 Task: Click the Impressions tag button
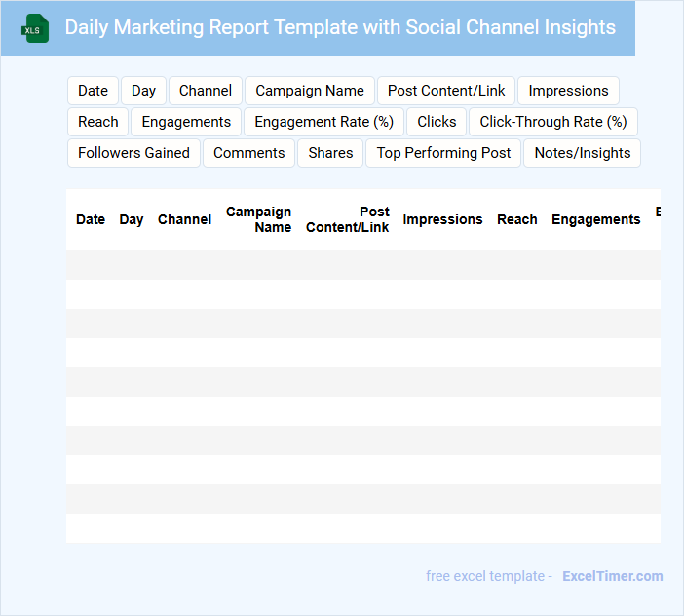pos(568,91)
